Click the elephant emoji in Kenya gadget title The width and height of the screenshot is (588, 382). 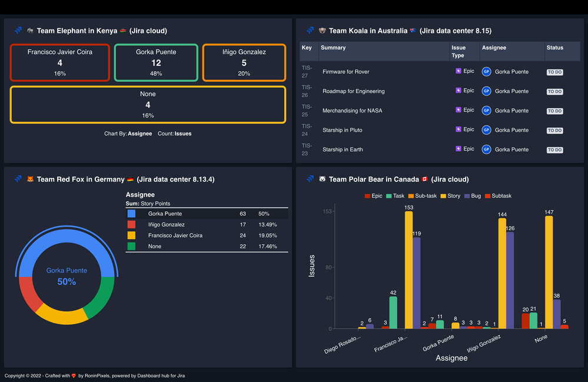pos(30,31)
